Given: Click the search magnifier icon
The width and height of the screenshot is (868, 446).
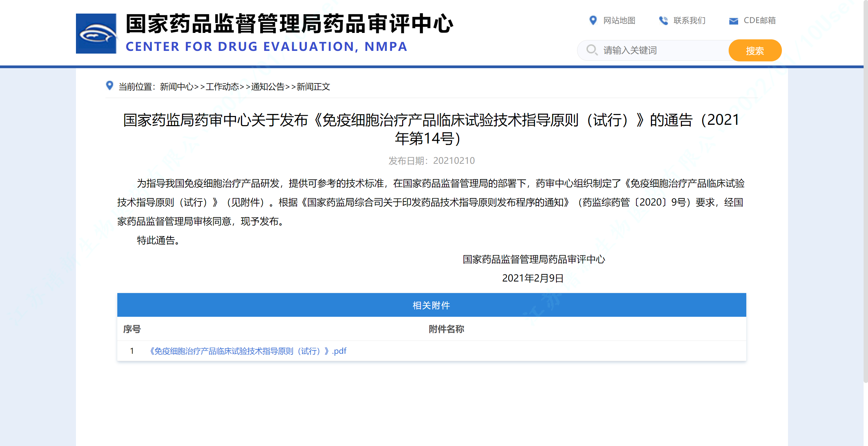Looking at the screenshot, I should 592,50.
